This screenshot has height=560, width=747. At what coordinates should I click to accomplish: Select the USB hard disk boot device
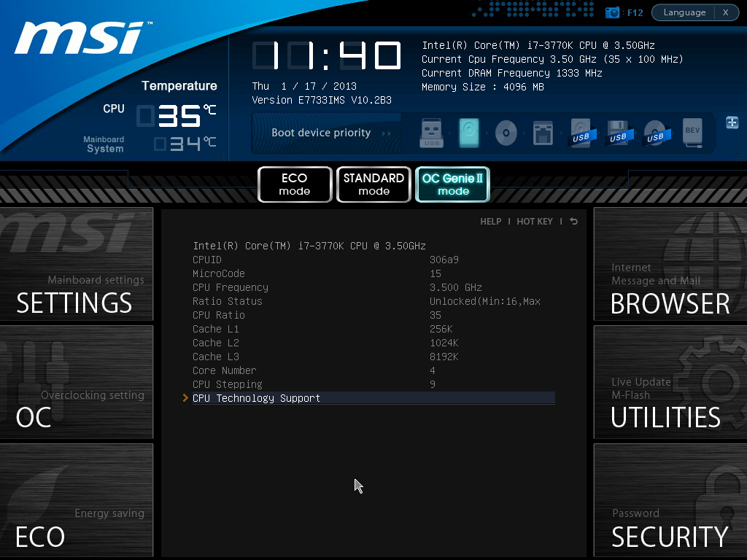coord(581,133)
